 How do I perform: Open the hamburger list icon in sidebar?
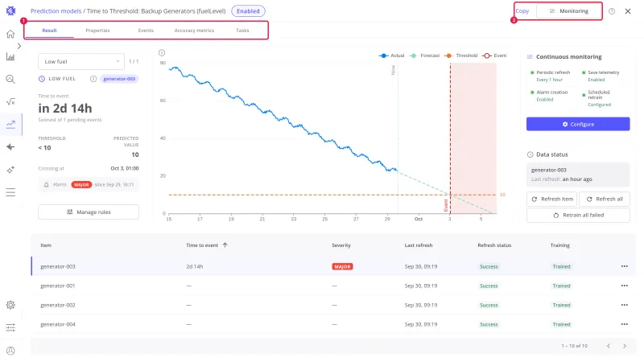click(x=10, y=192)
